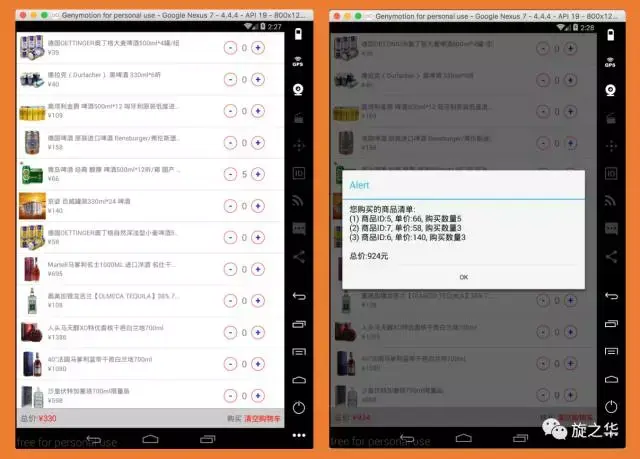640x459 pixels.
Task: Select the yellow cans thumbnail on ¥109 row
Action: point(32,111)
